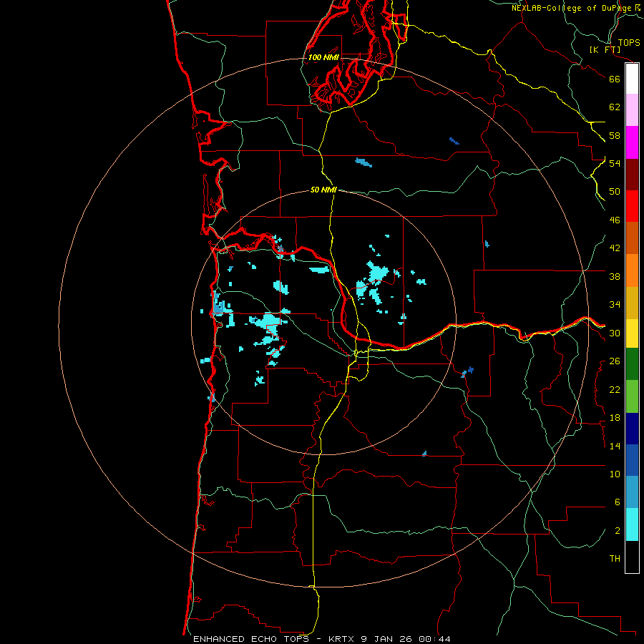This screenshot has width=644, height=644.
Task: Click the [K FT] units label
Action: coord(605,49)
